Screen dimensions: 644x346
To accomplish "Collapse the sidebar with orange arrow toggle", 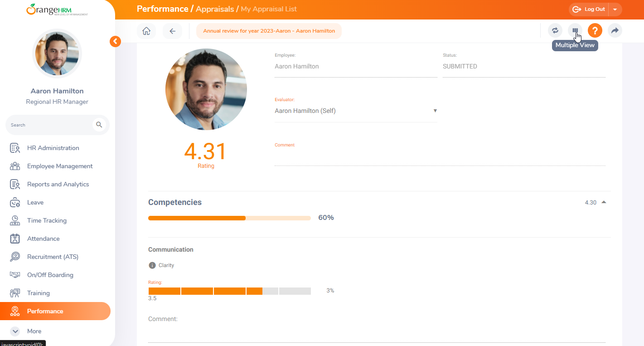I will [x=115, y=42].
